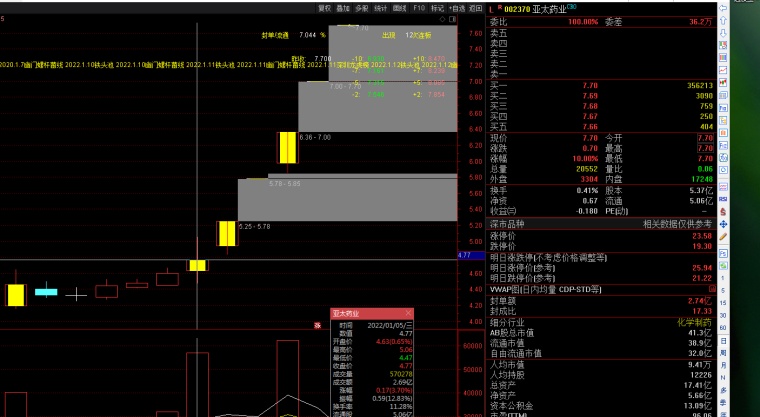Screen dimensions: 760x417
Task: Click 标记 mark button
Action: click(x=438, y=8)
